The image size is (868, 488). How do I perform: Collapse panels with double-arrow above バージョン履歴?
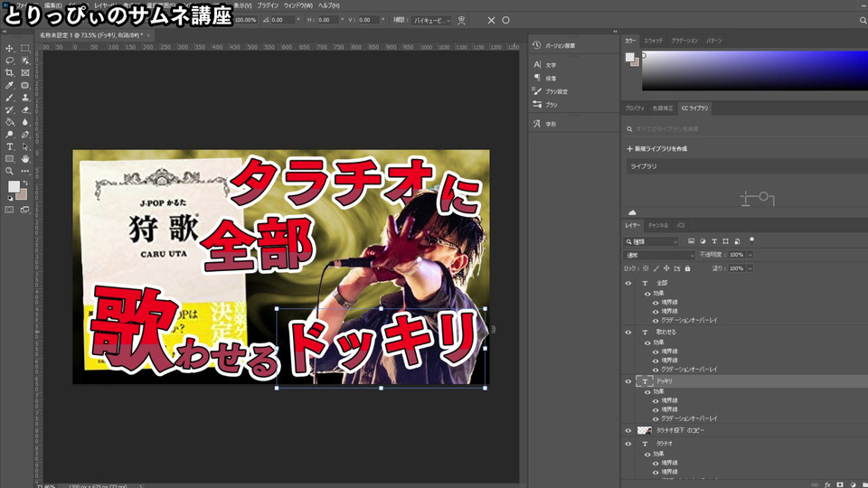(x=615, y=32)
